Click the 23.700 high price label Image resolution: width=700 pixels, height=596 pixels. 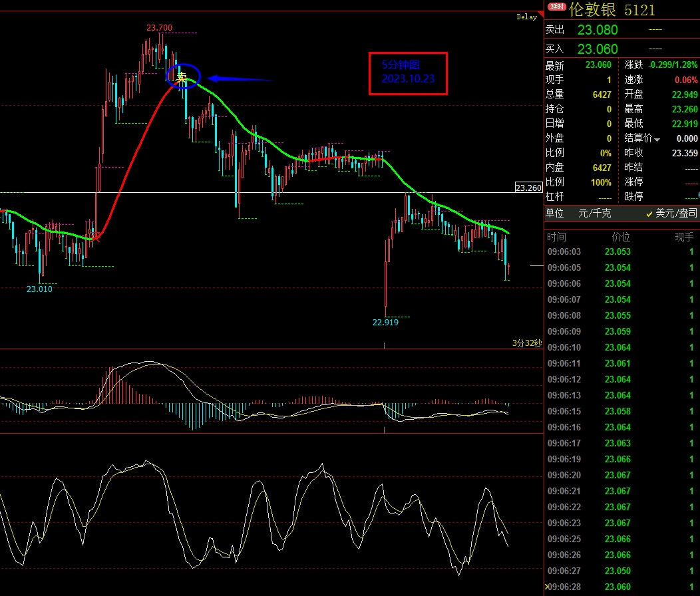(160, 28)
